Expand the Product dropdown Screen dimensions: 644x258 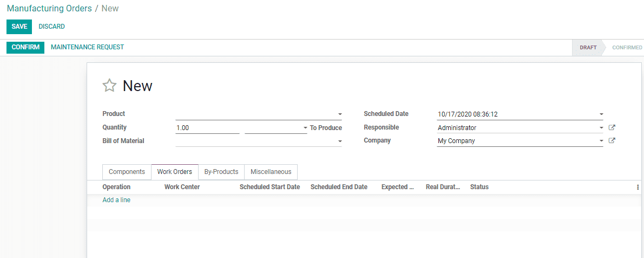point(340,114)
